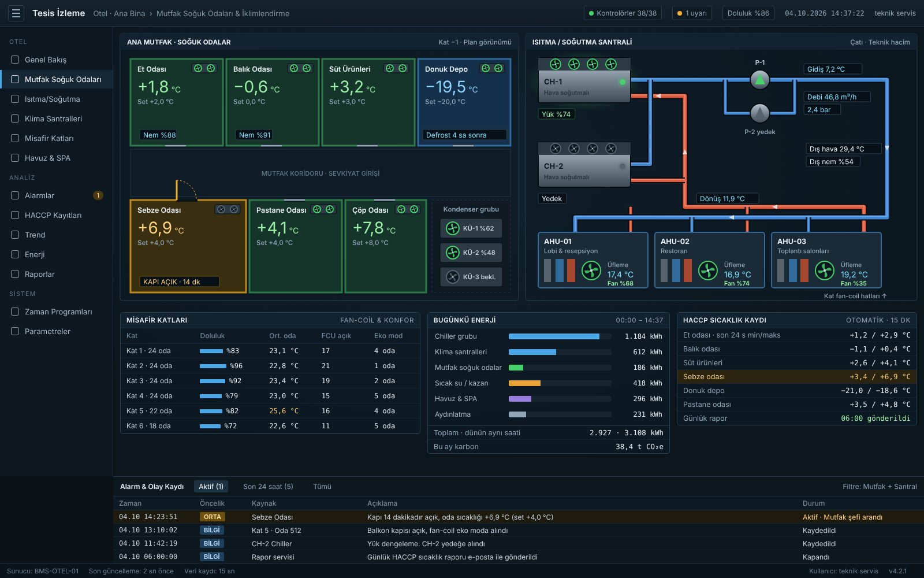Select KÜ-3 bekl. condenser fan
The width and height of the screenshot is (924, 578).
471,277
